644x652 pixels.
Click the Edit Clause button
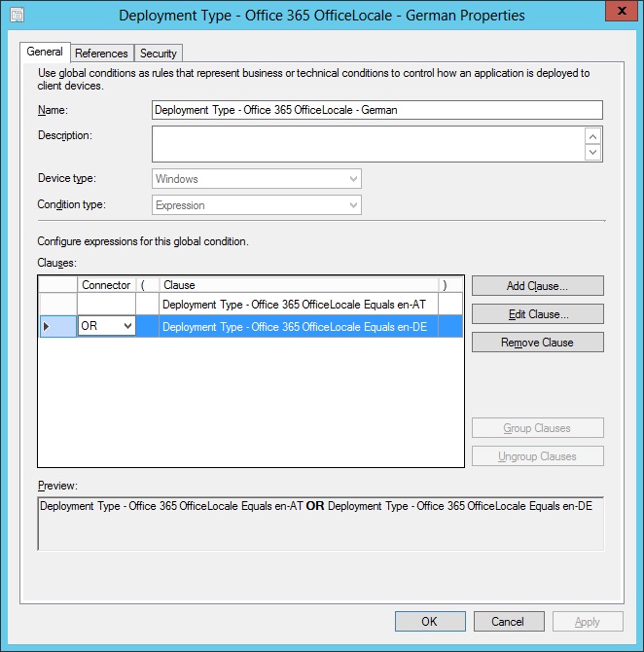click(x=537, y=314)
